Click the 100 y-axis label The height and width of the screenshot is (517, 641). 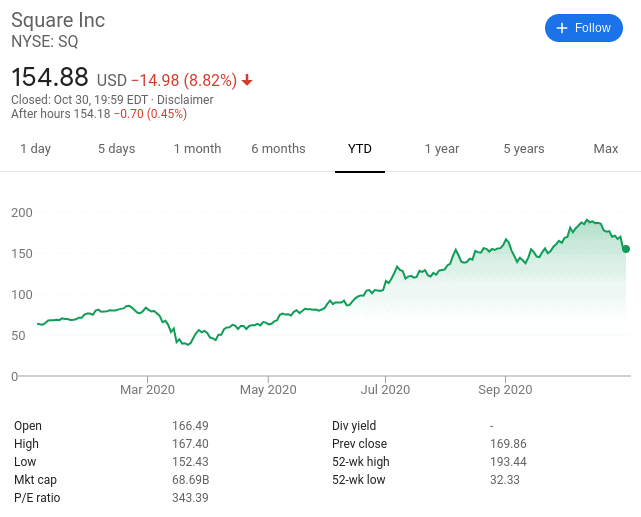22,294
